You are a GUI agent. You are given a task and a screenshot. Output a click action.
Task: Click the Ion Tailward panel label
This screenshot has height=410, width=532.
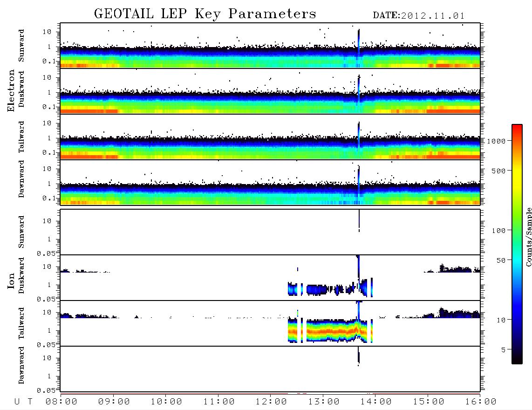click(21, 323)
